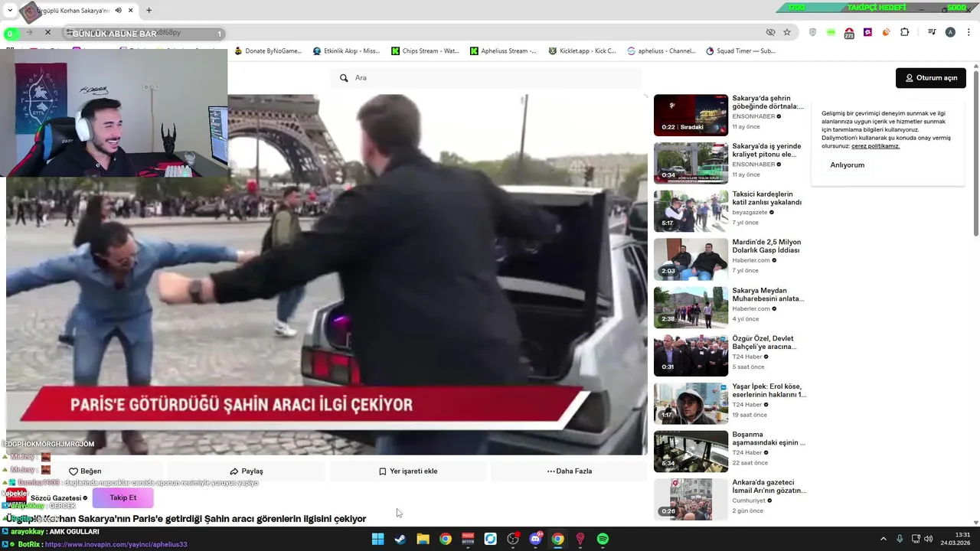980x551 pixels.
Task: Click the Mardin'de 2,5 Milyon Dolarlık title
Action: pos(766,246)
